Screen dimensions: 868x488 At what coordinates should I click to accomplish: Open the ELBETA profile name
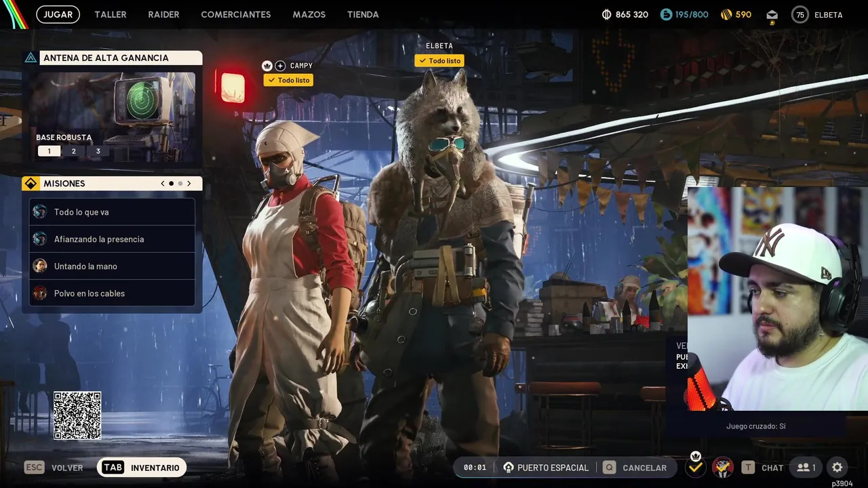(828, 14)
